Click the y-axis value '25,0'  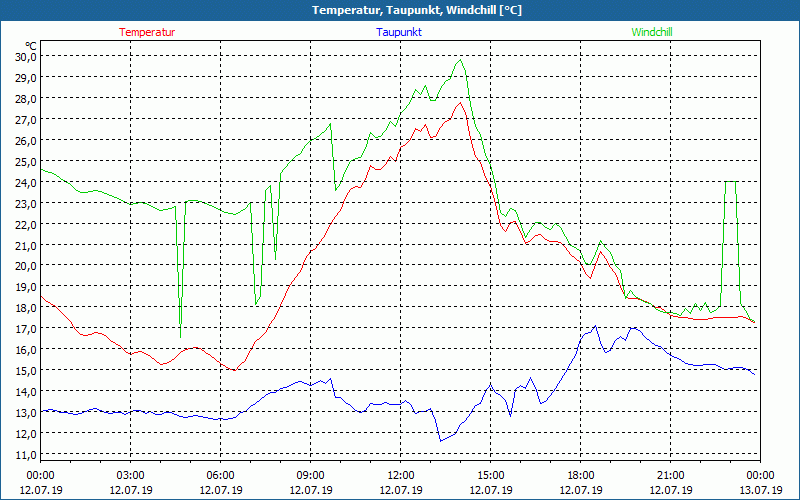tap(26, 161)
